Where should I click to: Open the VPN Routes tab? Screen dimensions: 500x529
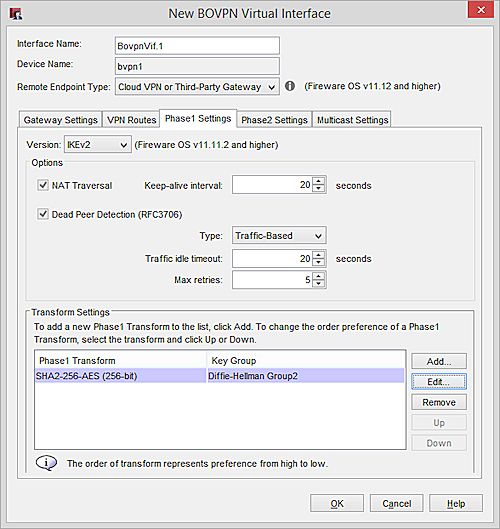(131, 120)
